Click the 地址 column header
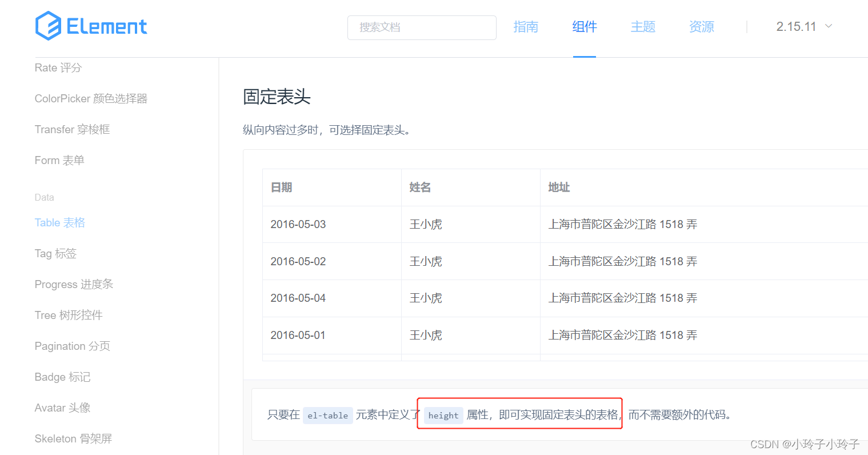 (559, 187)
